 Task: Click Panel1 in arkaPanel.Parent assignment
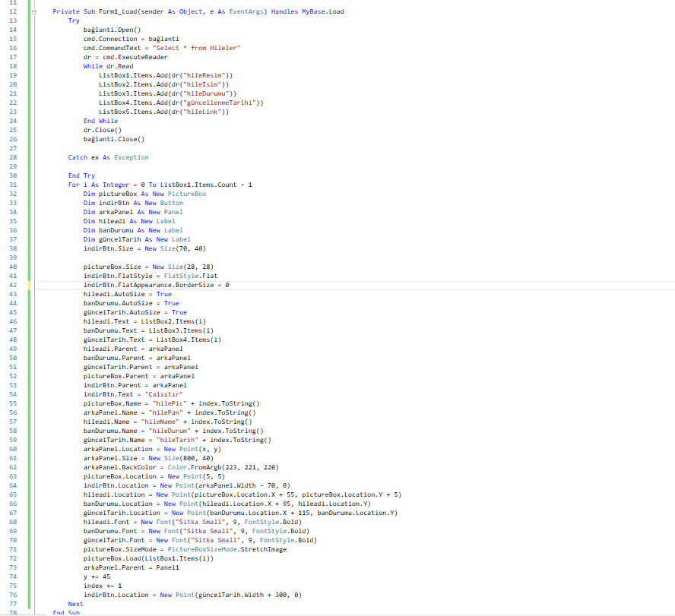pyautogui.click(x=167, y=567)
